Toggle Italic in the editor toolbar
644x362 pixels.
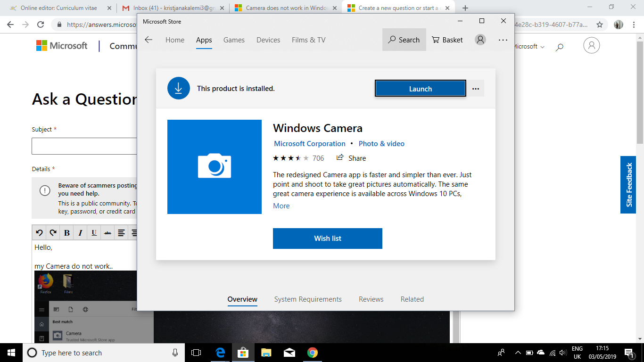pyautogui.click(x=81, y=232)
